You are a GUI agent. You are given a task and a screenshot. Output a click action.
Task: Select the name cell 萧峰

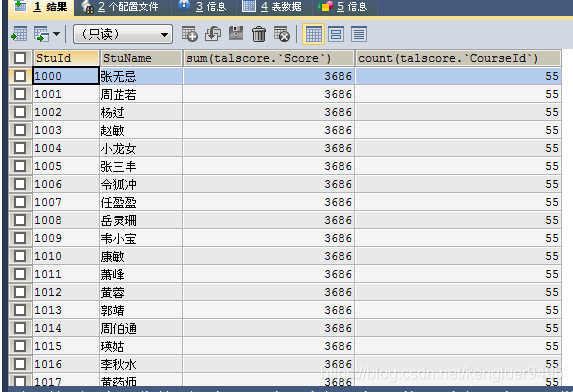(x=141, y=274)
